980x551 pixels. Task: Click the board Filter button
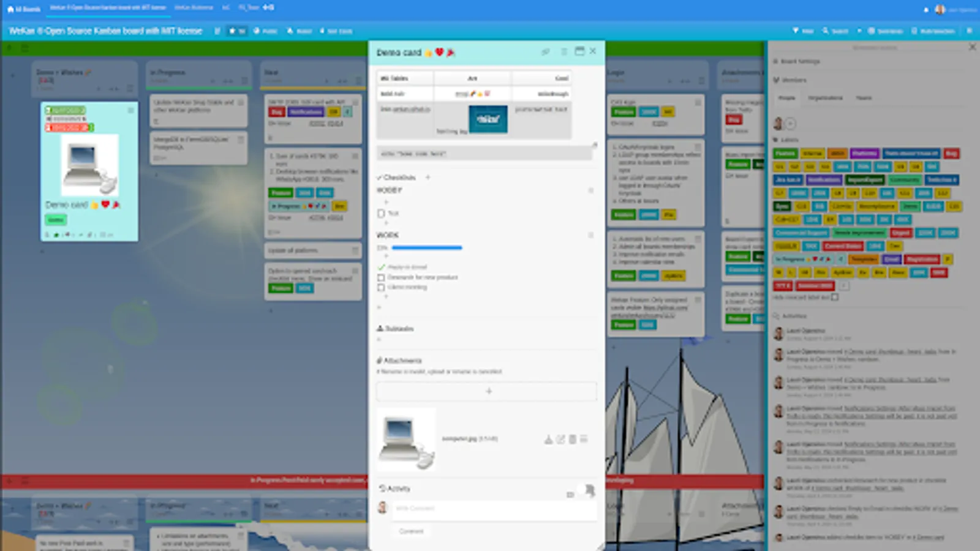803,31
